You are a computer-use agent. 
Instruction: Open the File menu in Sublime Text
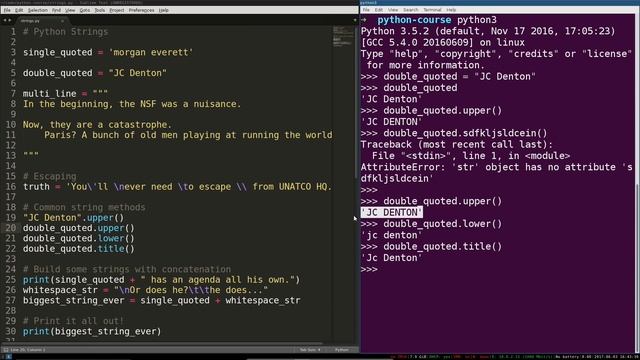tap(7, 10)
